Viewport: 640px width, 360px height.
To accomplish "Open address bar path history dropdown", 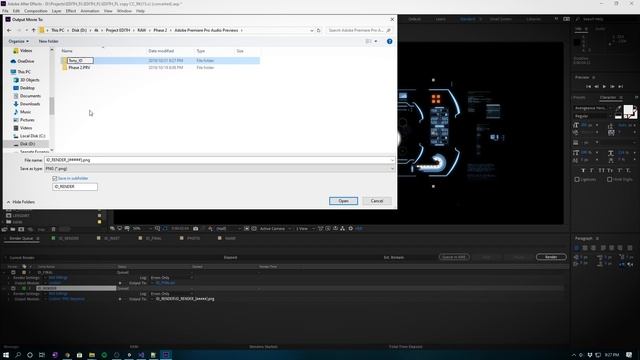I will [x=311, y=30].
